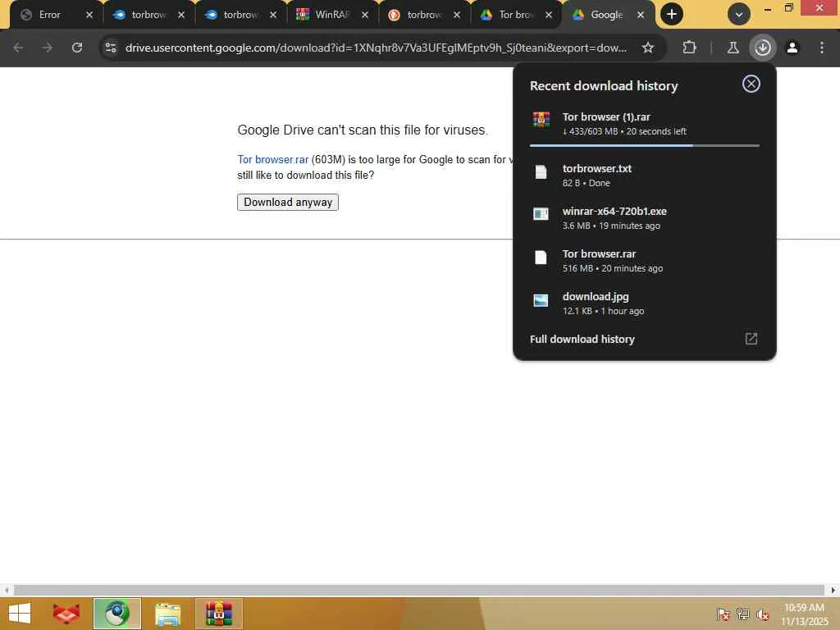
Task: Switch to the Error tab
Action: click(x=50, y=15)
